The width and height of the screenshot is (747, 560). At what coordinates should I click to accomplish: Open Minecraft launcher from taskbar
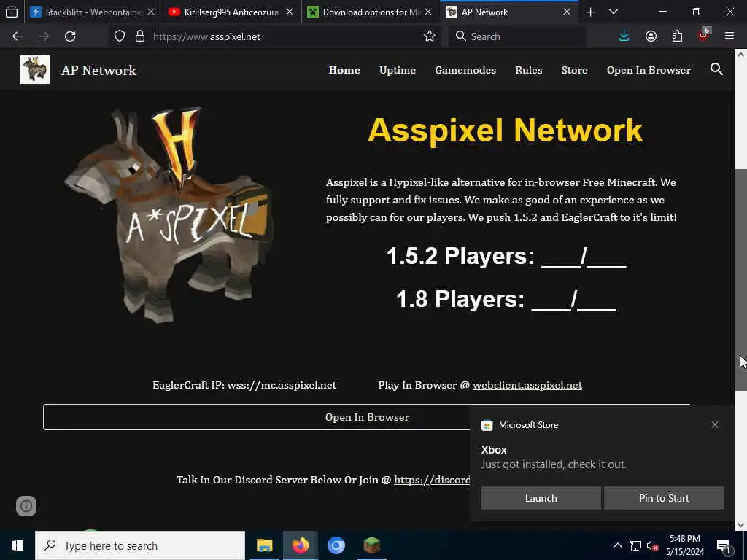pyautogui.click(x=371, y=545)
